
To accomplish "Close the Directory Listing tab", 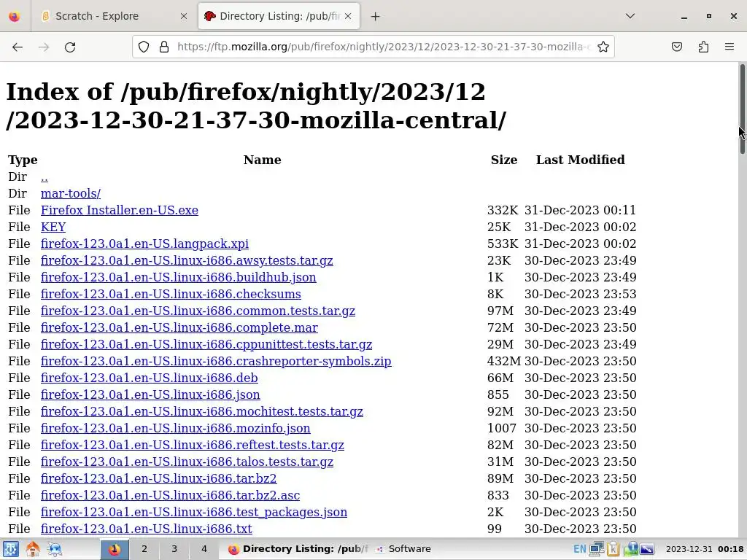I will click(348, 16).
